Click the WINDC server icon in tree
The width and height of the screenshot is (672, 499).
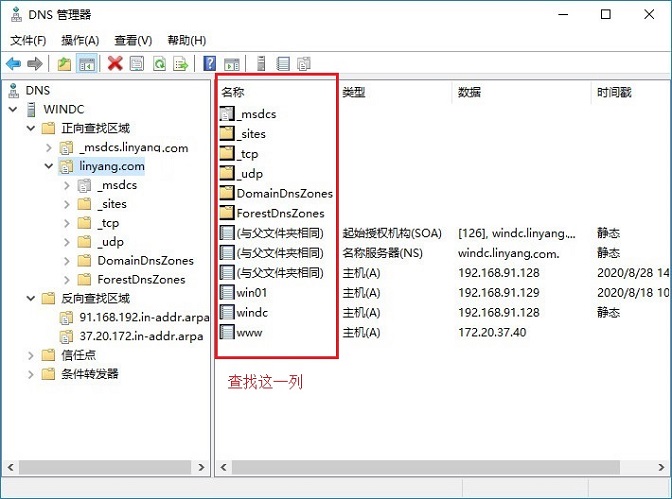31,109
